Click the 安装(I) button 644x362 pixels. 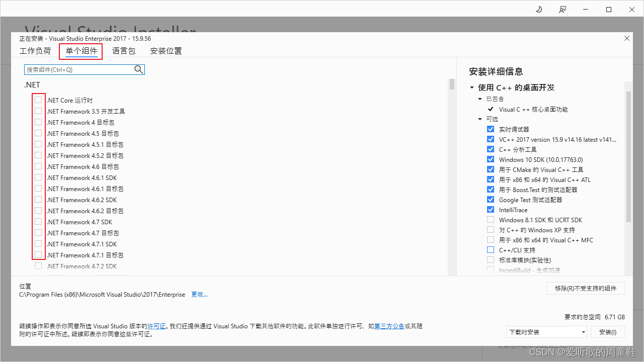(x=608, y=332)
